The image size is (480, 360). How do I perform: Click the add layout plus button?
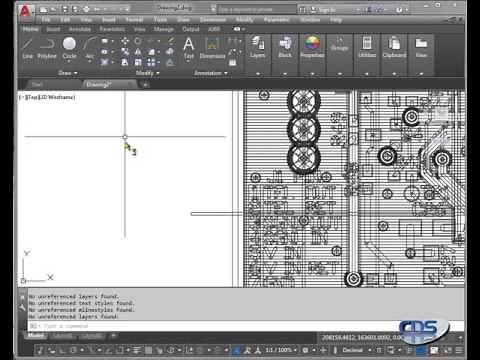[x=113, y=336]
